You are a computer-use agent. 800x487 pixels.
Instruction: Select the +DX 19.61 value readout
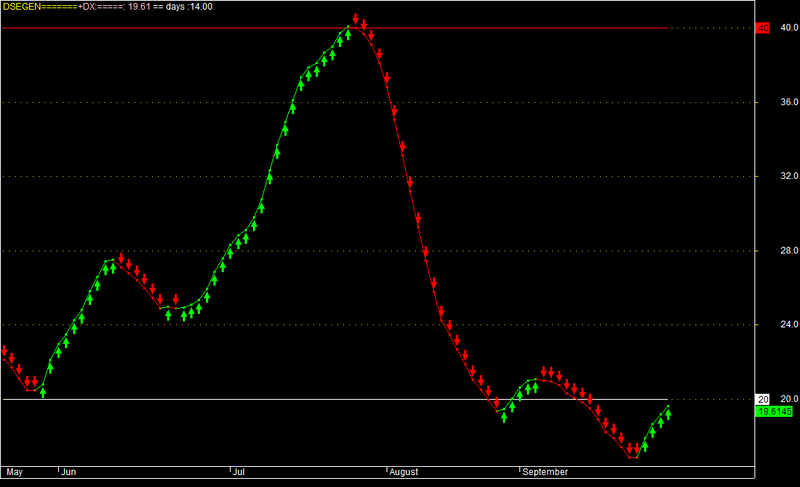[x=114, y=7]
